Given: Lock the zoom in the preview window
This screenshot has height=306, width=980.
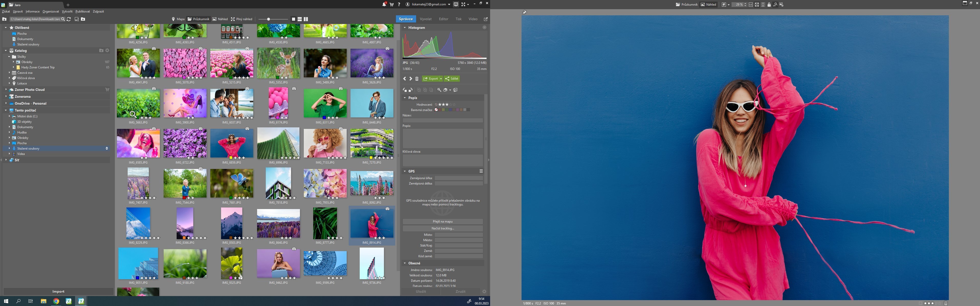Looking at the screenshot, I should click(x=769, y=5).
